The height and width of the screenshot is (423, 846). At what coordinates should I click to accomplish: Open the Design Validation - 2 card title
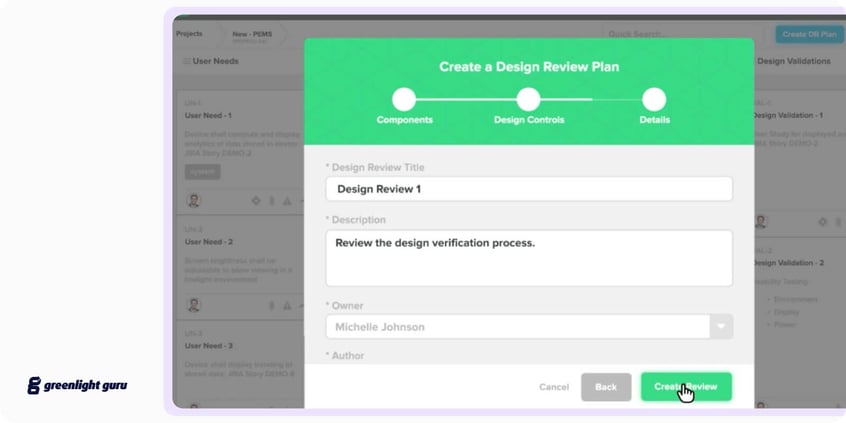tap(788, 263)
